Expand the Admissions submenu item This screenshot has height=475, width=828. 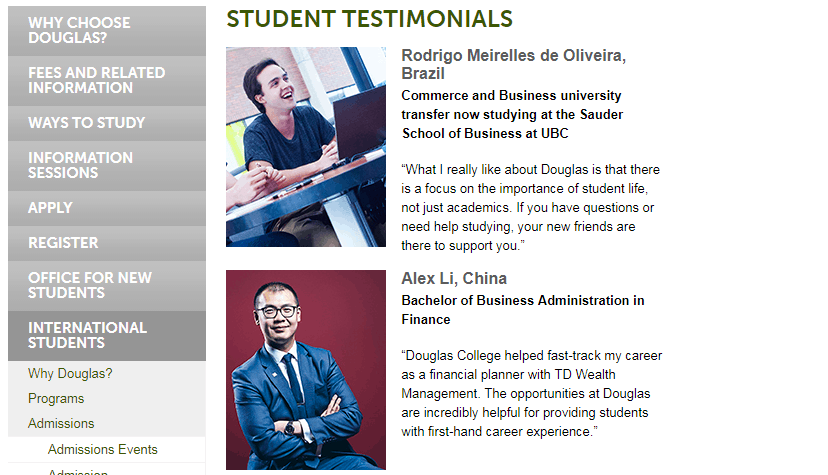[x=61, y=423]
